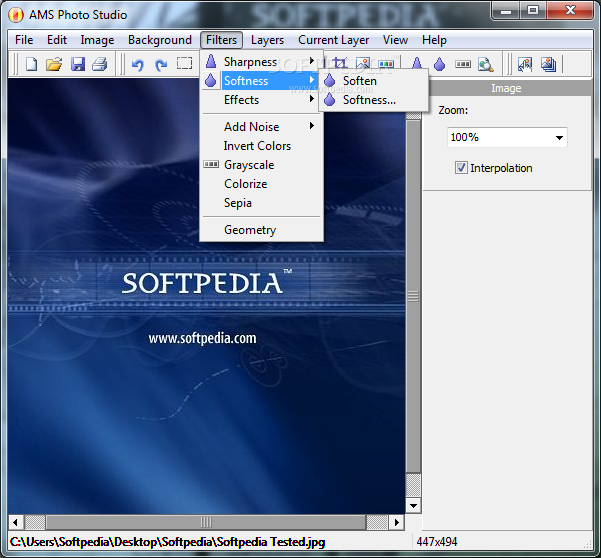Click the SOFTPEDIA image on the canvas
The height and width of the screenshot is (558, 601).
(206, 296)
